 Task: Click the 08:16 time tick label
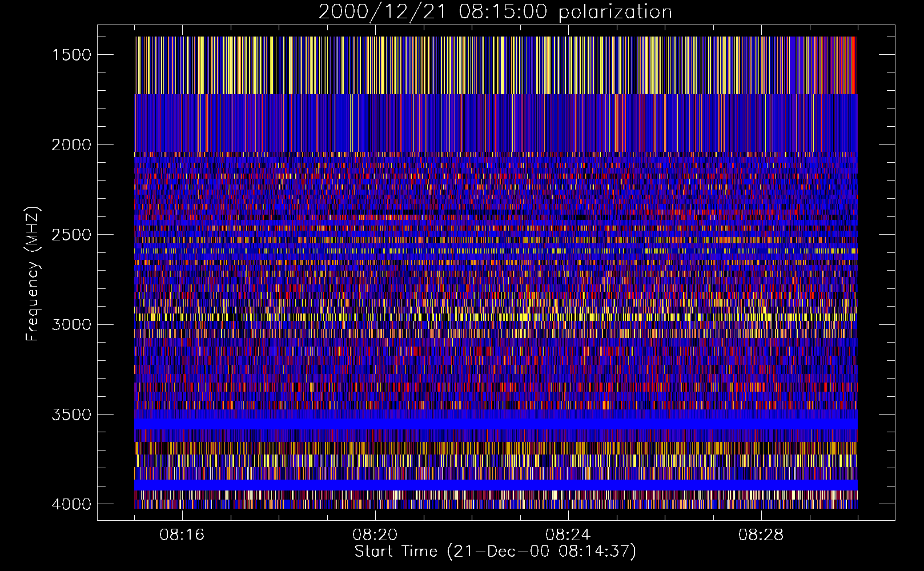[182, 535]
